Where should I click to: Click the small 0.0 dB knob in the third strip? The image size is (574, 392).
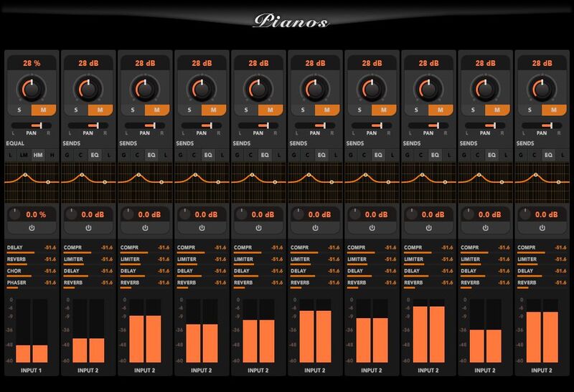click(128, 214)
